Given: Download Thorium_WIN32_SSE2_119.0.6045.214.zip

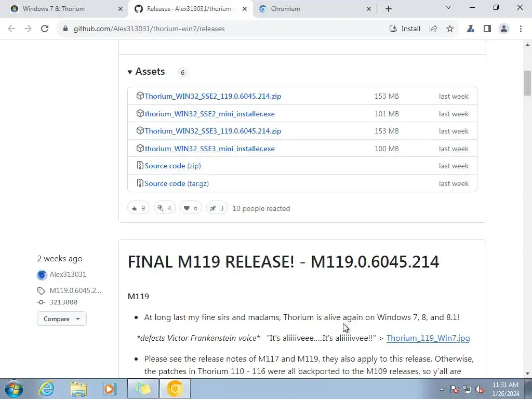Looking at the screenshot, I should (x=212, y=96).
